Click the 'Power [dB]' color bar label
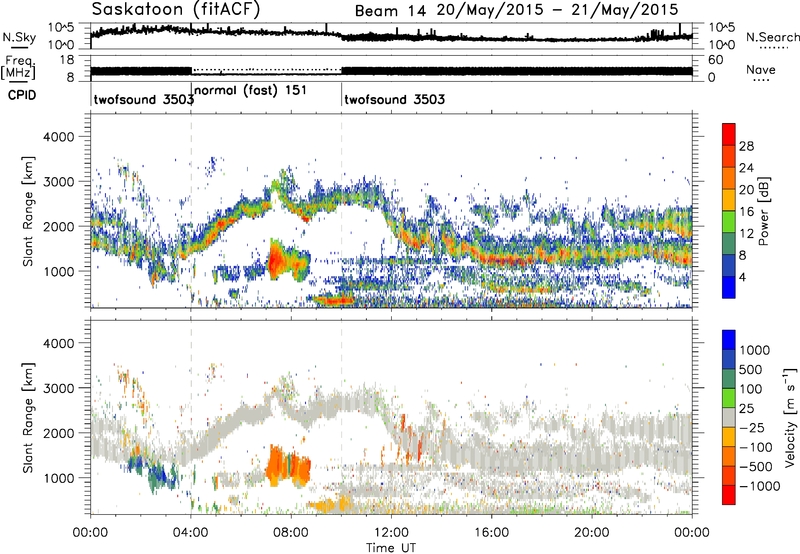Image resolution: width=800 pixels, height=554 pixels. [x=764, y=211]
